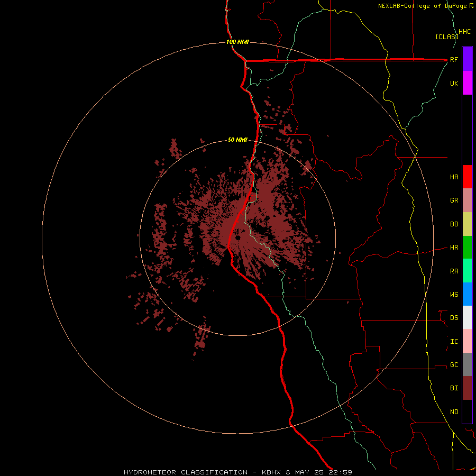Select the gray GC legend swatch

point(467,364)
